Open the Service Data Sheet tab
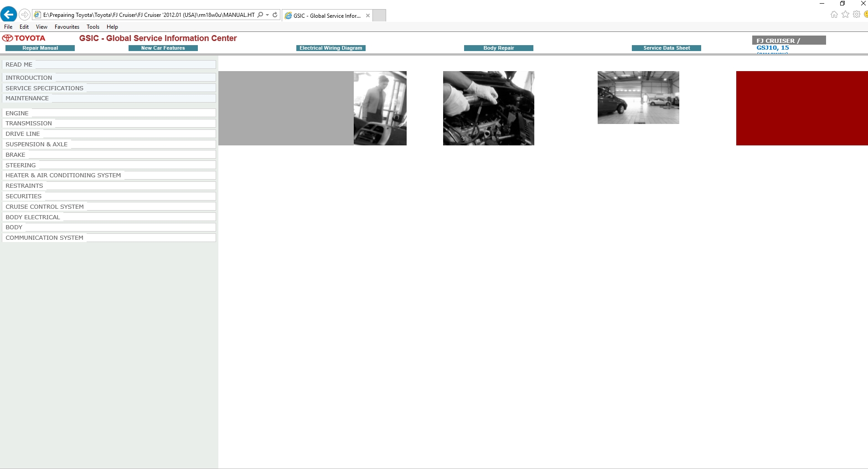This screenshot has height=469, width=868. pos(666,48)
